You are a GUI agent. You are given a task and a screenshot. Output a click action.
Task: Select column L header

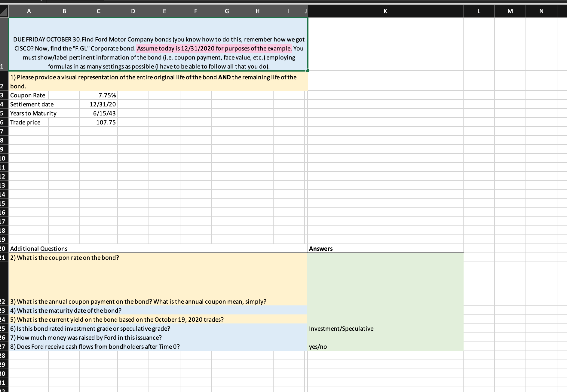coord(479,11)
